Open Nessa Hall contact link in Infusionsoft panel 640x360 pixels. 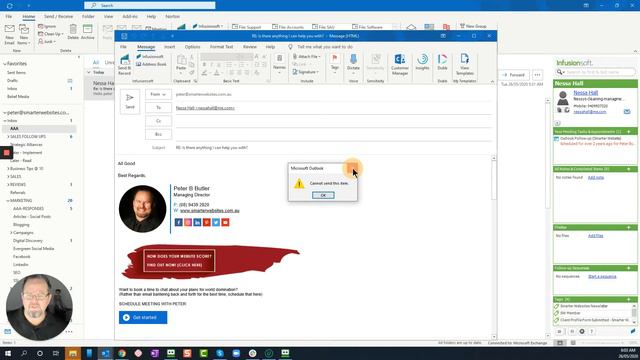coord(585,93)
